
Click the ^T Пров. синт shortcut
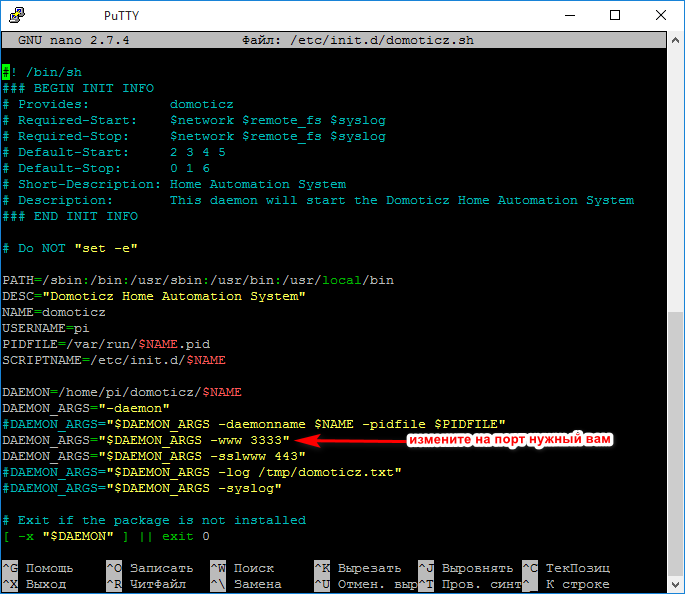[x=470, y=584]
